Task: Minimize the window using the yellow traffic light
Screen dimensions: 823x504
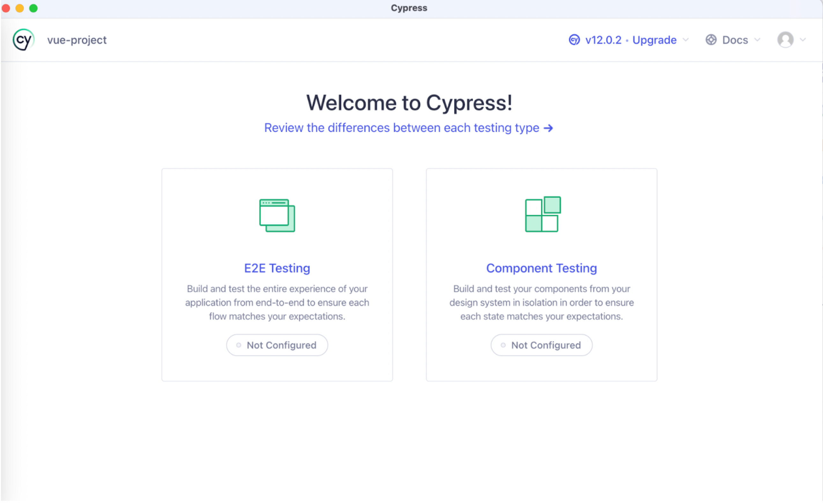Action: pyautogui.click(x=20, y=8)
